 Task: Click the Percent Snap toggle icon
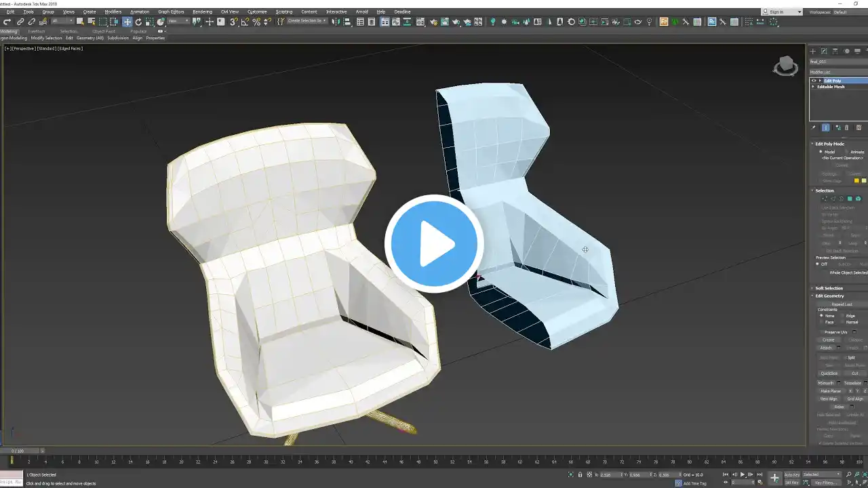pyautogui.click(x=256, y=22)
